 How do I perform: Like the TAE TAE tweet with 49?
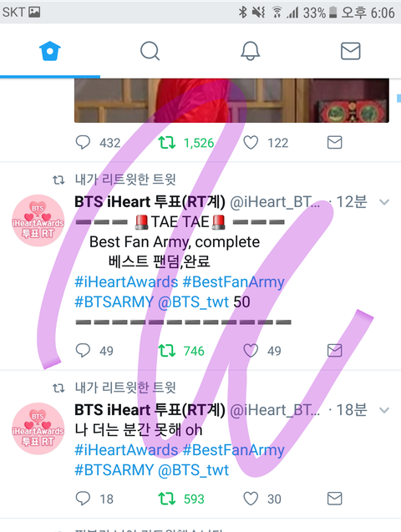(x=251, y=351)
